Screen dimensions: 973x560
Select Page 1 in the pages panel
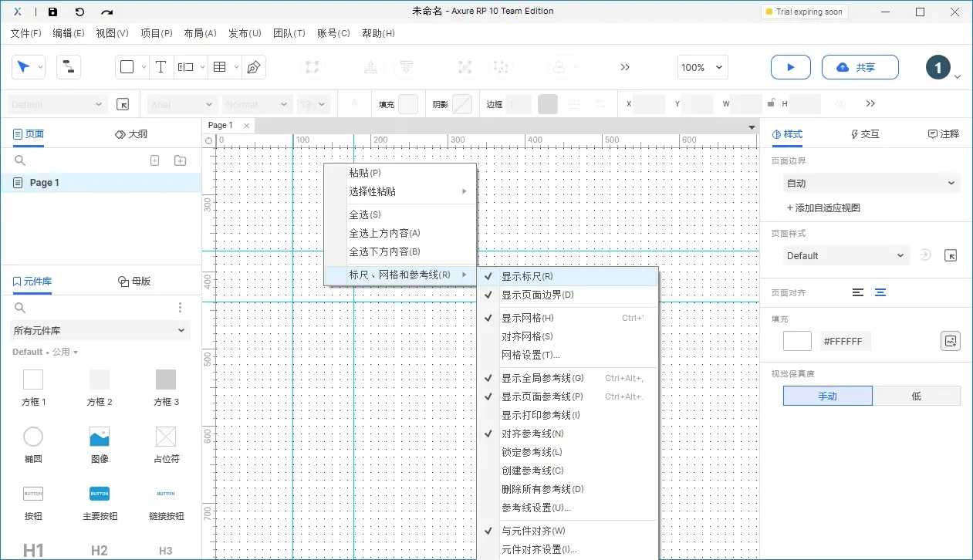coord(42,182)
